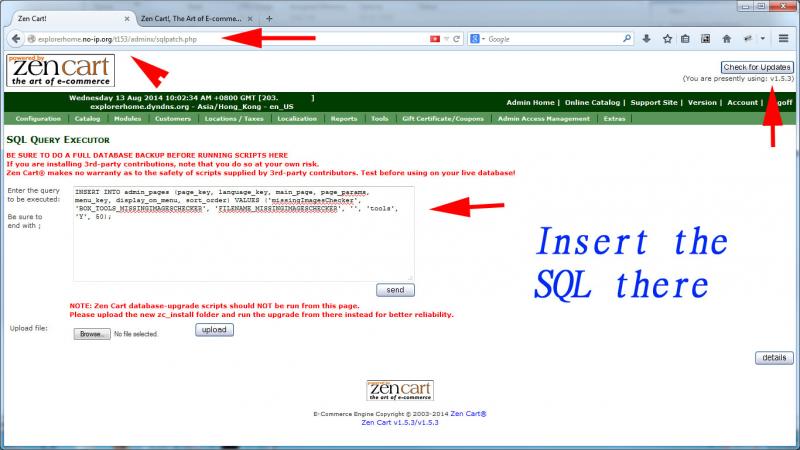Click the upload button
The image size is (800, 450).
click(x=214, y=330)
